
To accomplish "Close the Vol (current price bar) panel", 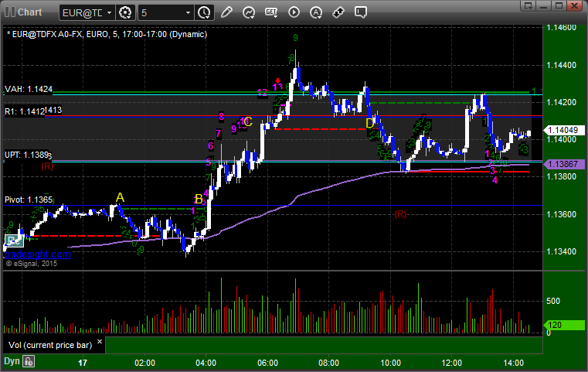I will [x=100, y=342].
